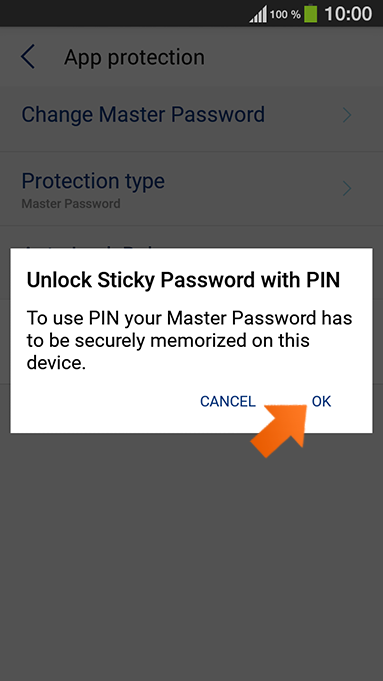The height and width of the screenshot is (681, 383).
Task: Tap the 100 % battery percentage
Action: point(285,15)
